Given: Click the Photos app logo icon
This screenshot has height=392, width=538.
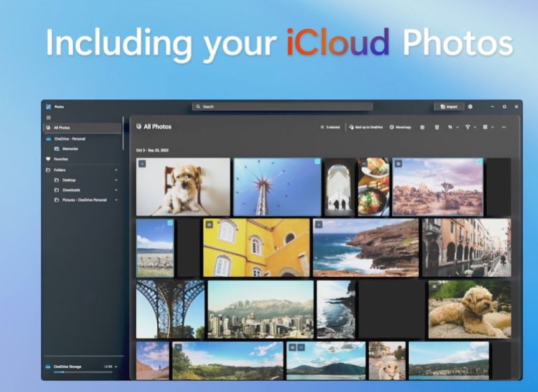Looking at the screenshot, I should (48, 107).
